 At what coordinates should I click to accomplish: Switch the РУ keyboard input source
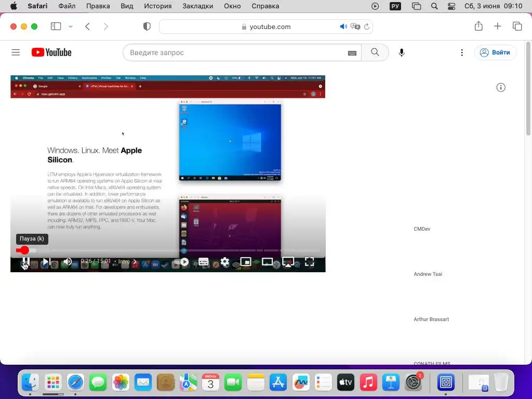coord(395,6)
